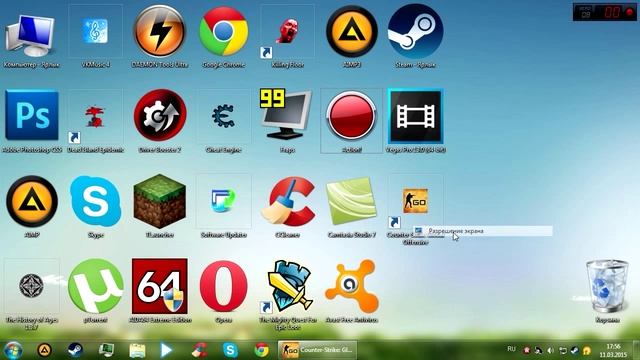
Task: Click the Steam icon pinned on the taskbar
Action: click(x=75, y=350)
